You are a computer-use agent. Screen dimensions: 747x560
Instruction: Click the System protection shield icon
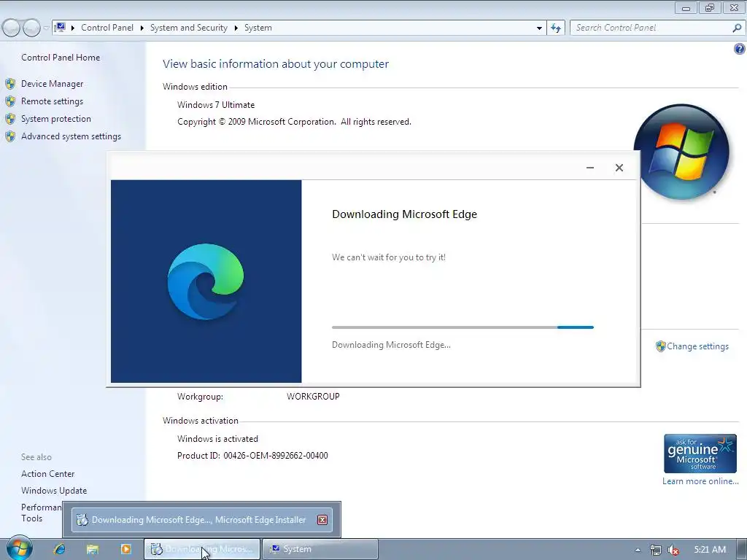tap(10, 119)
